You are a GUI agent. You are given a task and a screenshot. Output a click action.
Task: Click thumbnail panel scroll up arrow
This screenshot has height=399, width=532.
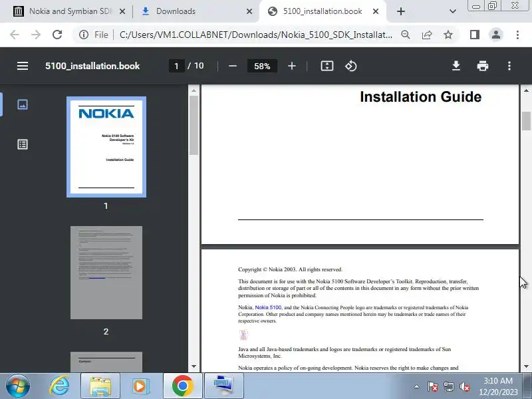tap(194, 90)
